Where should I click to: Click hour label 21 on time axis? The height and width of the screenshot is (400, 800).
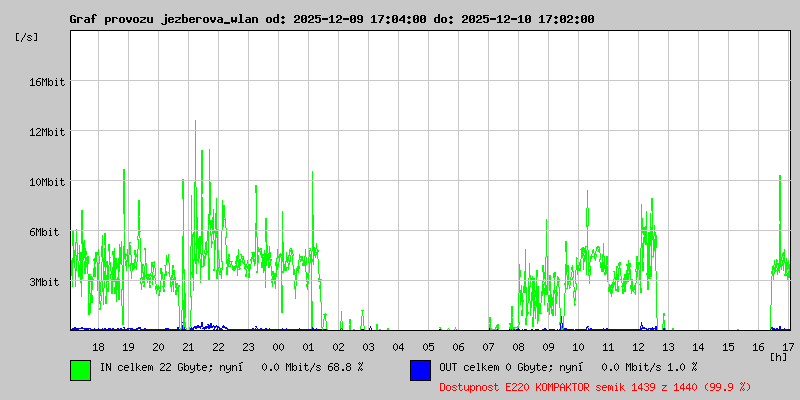[x=188, y=347]
